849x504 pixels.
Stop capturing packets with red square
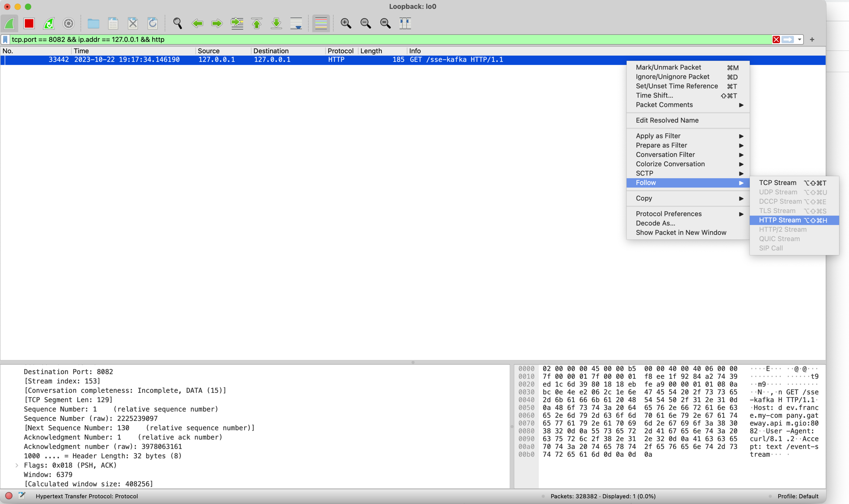click(29, 23)
